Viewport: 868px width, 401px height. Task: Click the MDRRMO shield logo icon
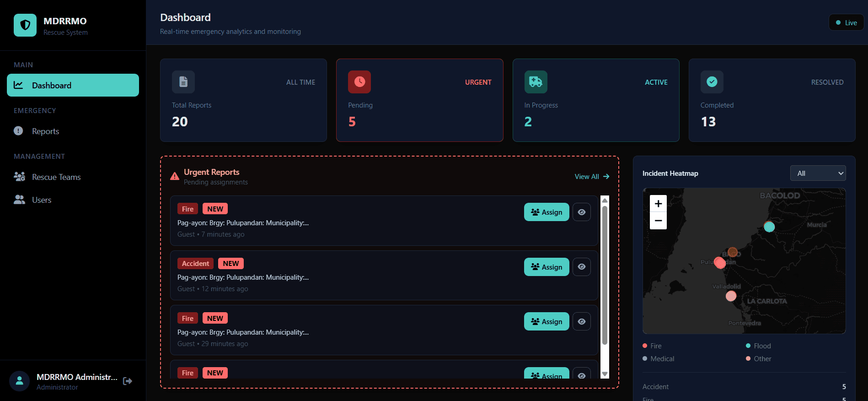pyautogui.click(x=25, y=25)
